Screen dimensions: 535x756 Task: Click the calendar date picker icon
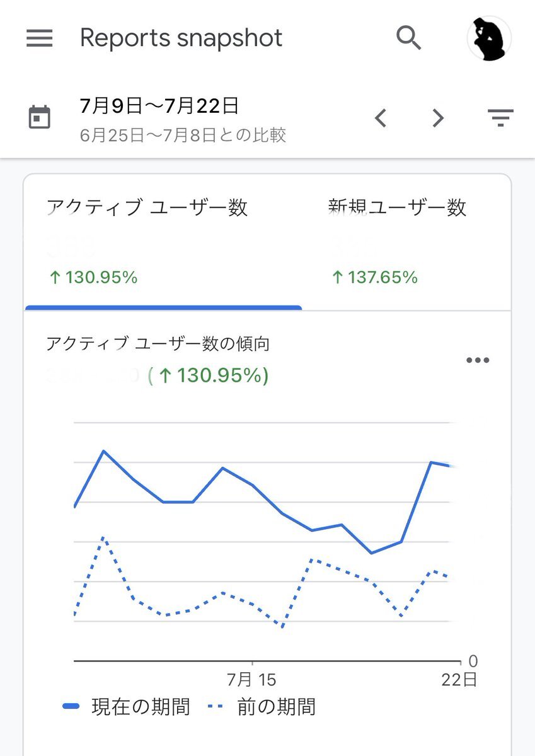(40, 117)
